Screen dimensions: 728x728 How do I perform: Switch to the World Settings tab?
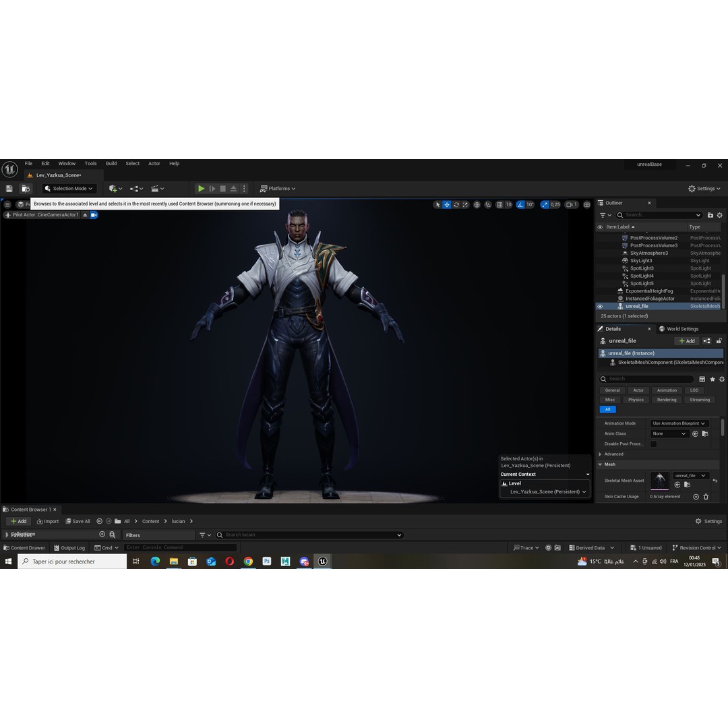(x=678, y=329)
